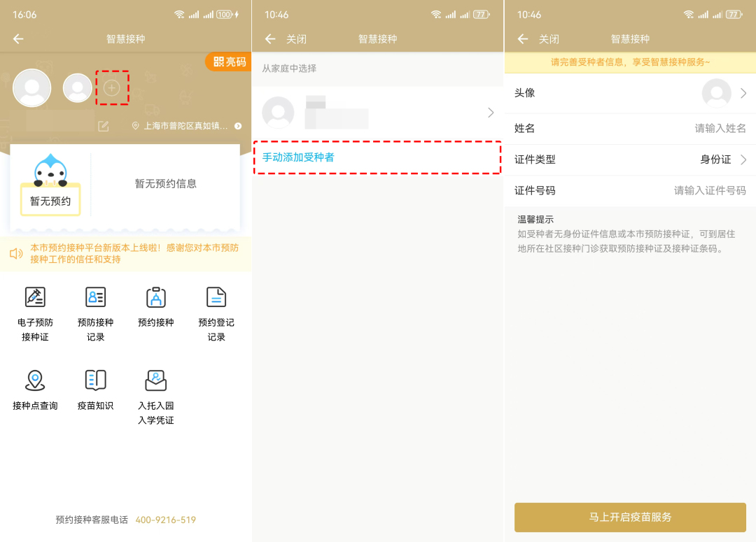This screenshot has width=756, height=542.
Task: Tap 关闭 in the right screen header
Action: [549, 39]
